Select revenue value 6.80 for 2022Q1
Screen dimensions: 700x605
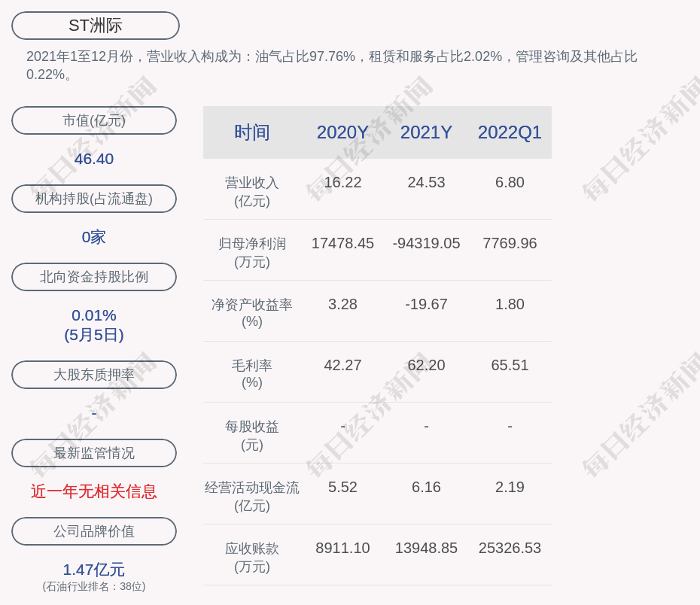pyautogui.click(x=510, y=183)
